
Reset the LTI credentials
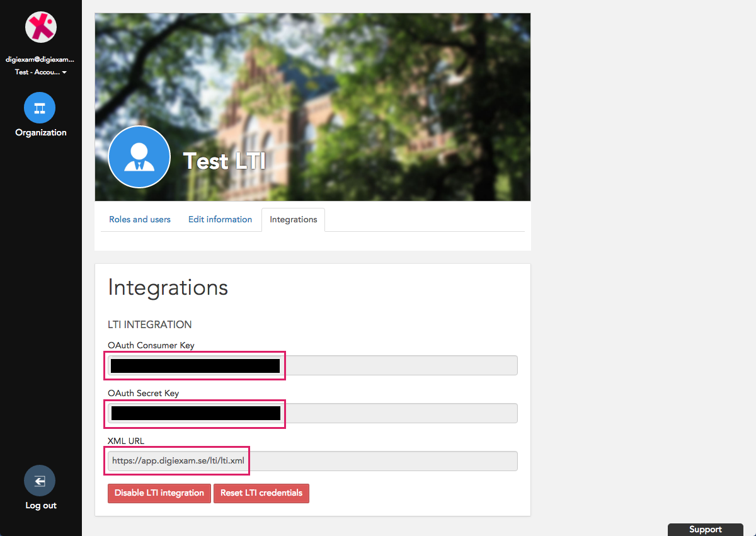(x=261, y=493)
